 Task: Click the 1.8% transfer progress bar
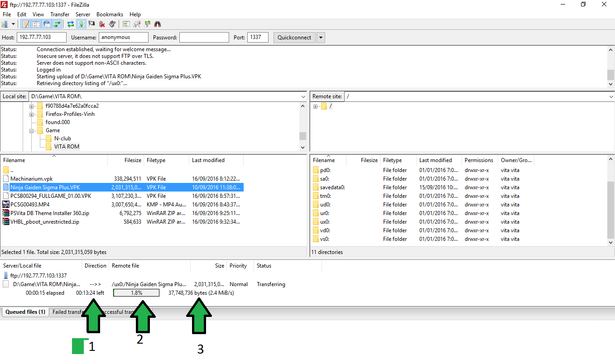click(x=136, y=293)
